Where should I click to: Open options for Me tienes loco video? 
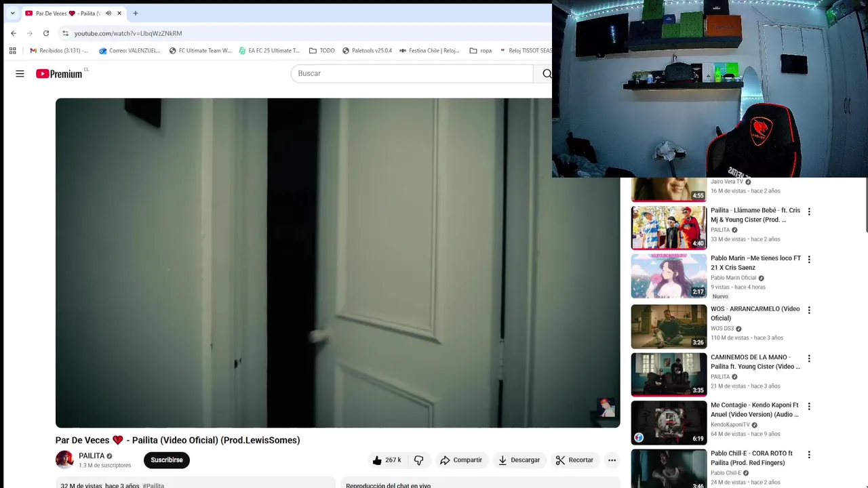tap(809, 260)
